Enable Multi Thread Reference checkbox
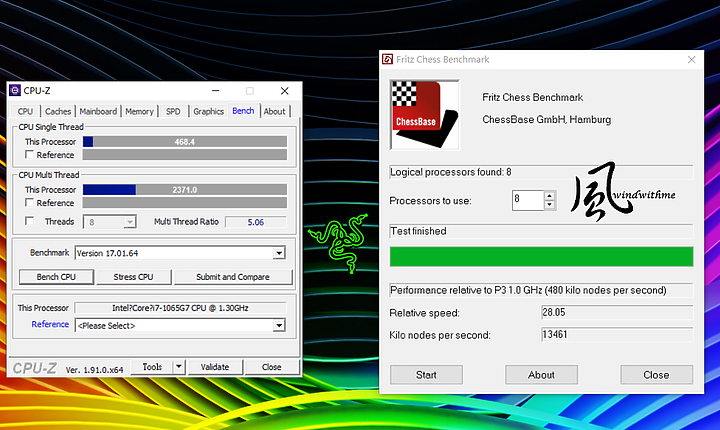Image resolution: width=720 pixels, height=430 pixels. 29,203
